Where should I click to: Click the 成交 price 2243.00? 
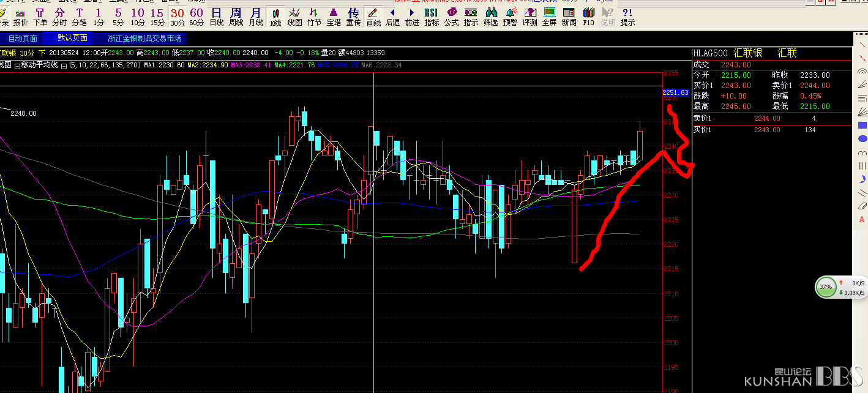pos(736,65)
